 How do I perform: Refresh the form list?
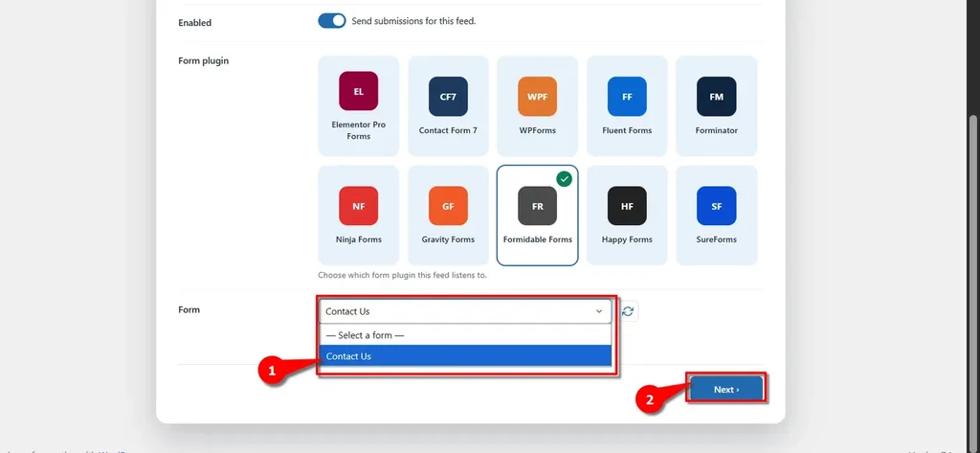[628, 311]
